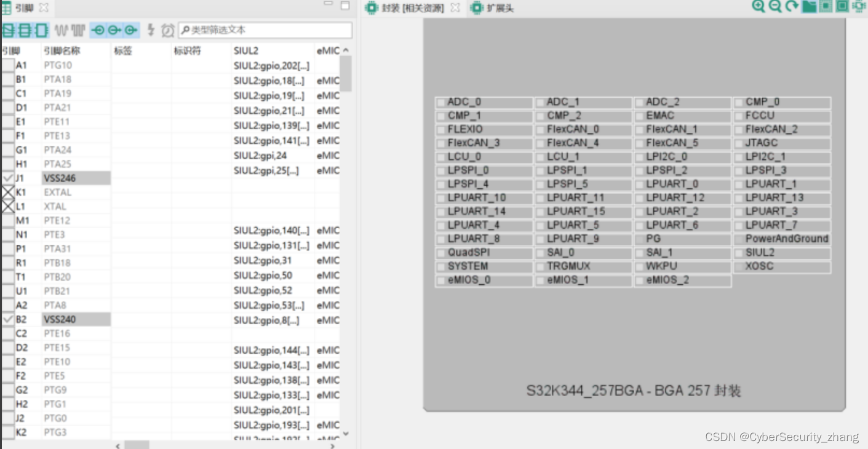Click the 类型筛选文本 filter field

(x=265, y=30)
